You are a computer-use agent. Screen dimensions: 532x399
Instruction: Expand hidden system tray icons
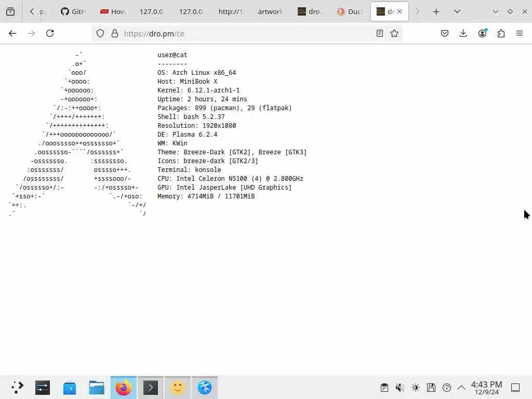coord(461,388)
